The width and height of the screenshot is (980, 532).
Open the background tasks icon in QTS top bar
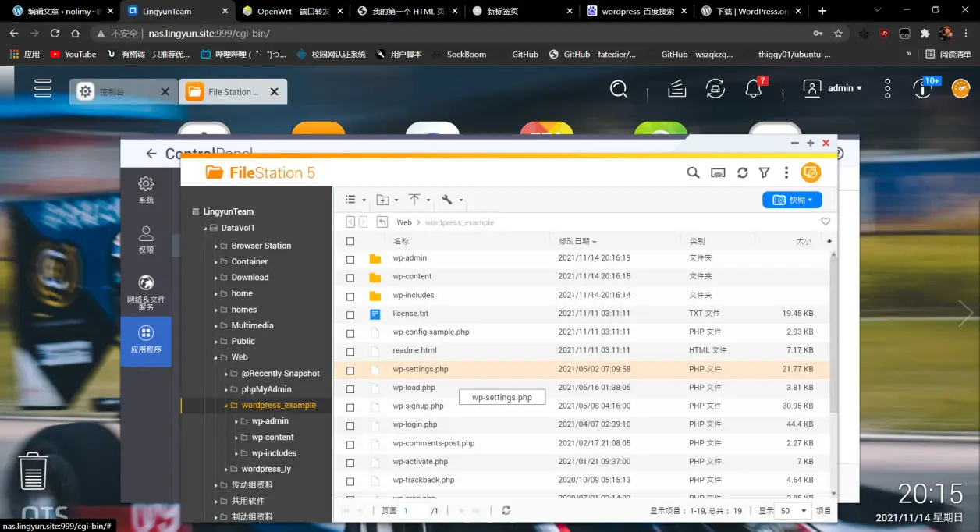coord(677,89)
